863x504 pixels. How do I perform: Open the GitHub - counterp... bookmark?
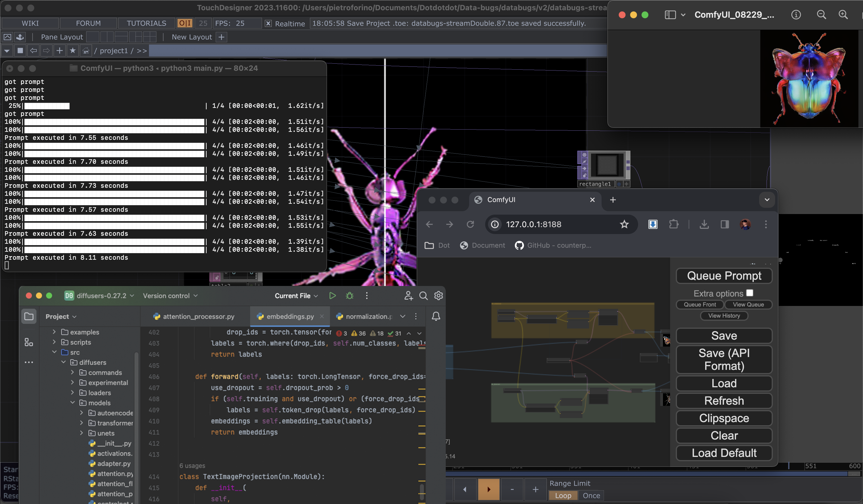point(553,245)
